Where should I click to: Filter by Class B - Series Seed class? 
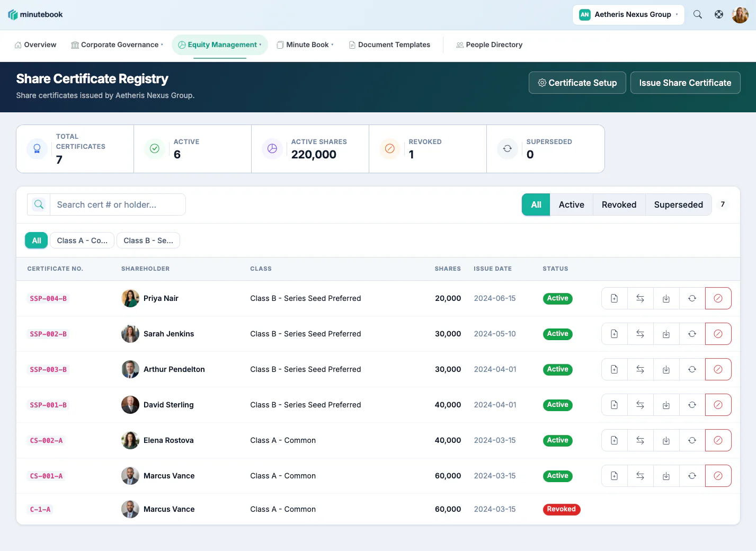[148, 241]
